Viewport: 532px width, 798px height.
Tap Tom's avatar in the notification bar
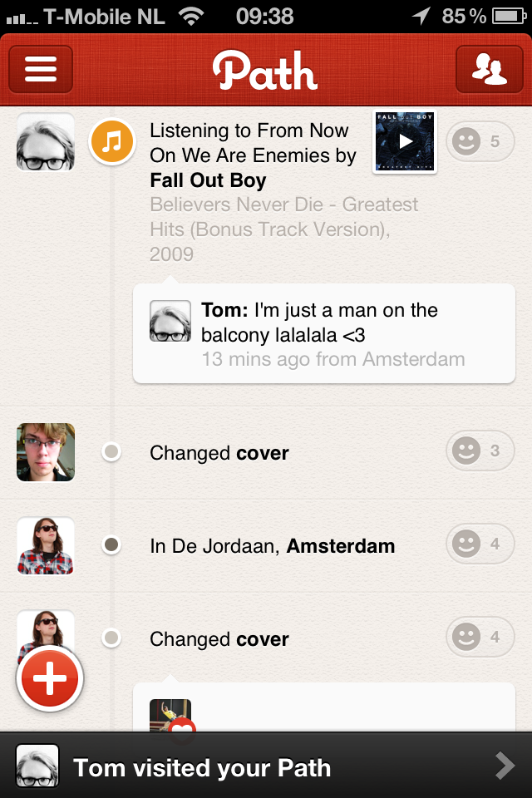pyautogui.click(x=37, y=766)
